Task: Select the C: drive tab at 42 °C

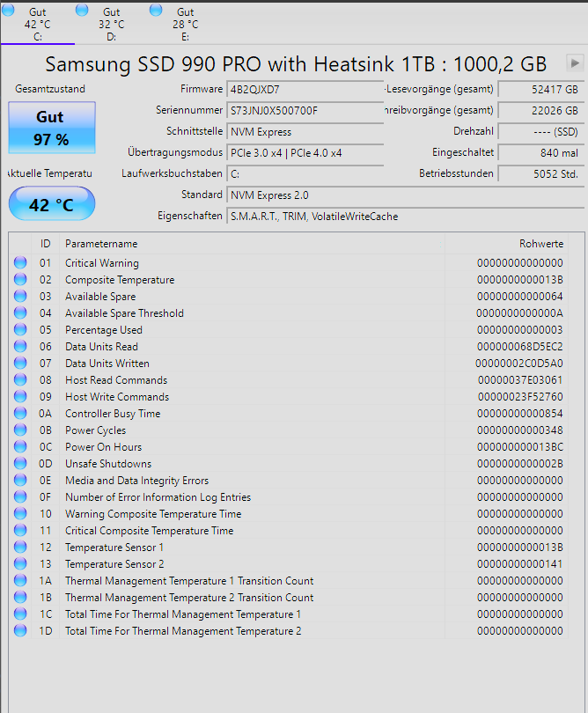Action: [38, 24]
